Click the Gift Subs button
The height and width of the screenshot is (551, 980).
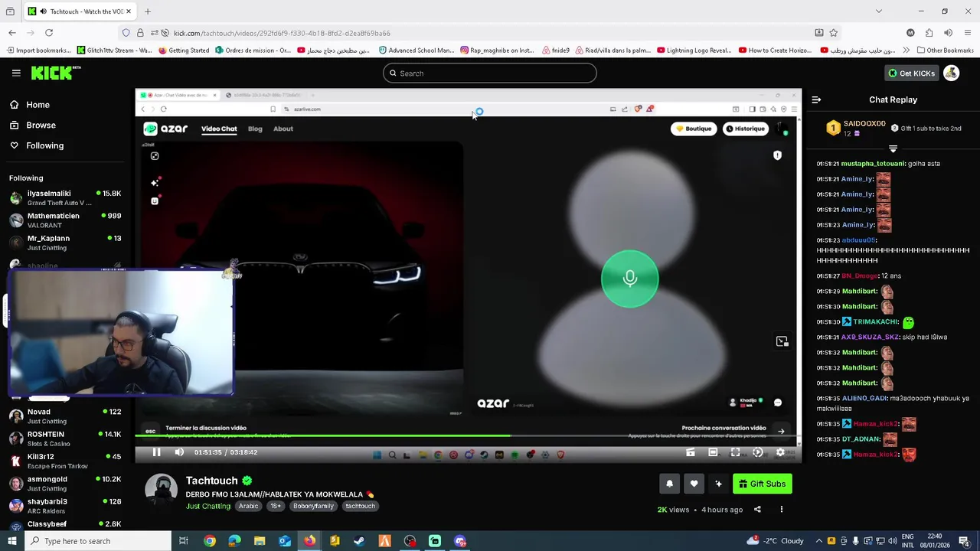point(763,484)
